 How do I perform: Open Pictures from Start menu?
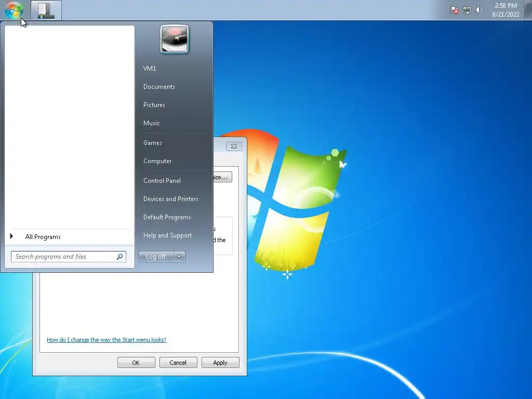(154, 105)
